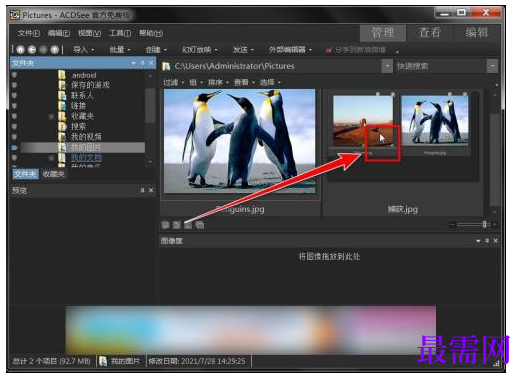The image size is (529, 381).
Task: Open the 工具 menu
Action: tap(120, 33)
